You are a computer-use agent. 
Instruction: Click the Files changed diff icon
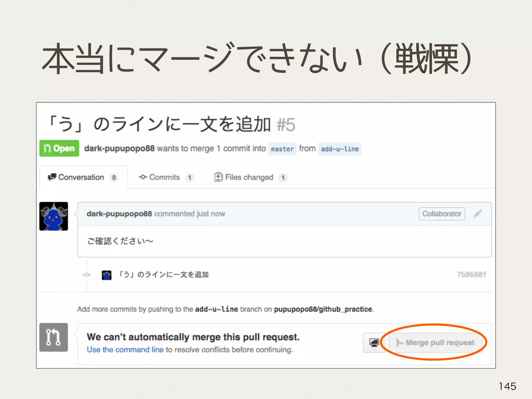click(x=218, y=177)
